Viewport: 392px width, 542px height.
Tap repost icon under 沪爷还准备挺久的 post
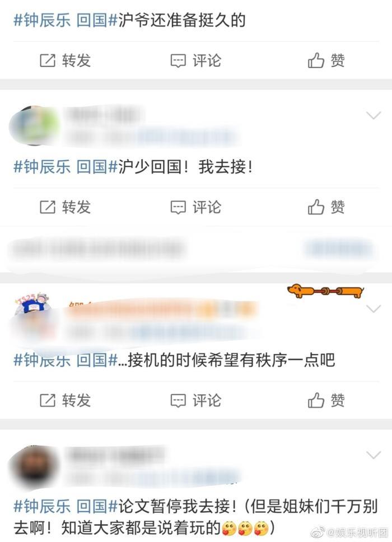click(x=48, y=61)
